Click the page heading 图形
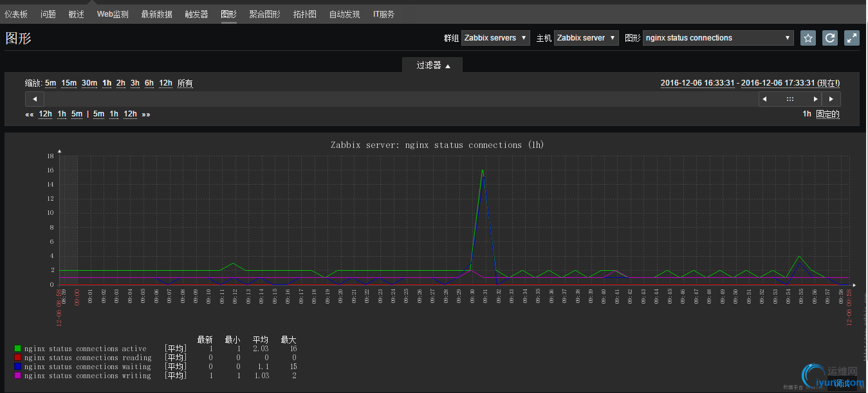This screenshot has height=393, width=868. (18, 38)
